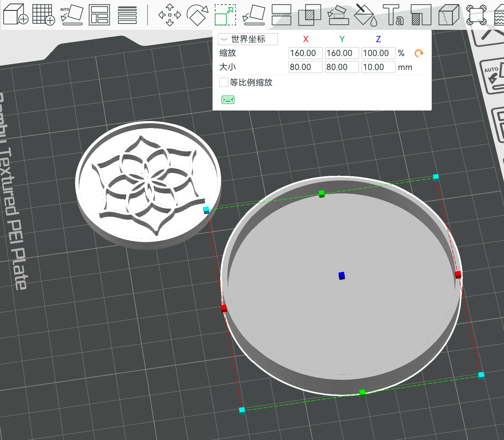
Task: Click the 大小 size row label
Action: (x=227, y=67)
